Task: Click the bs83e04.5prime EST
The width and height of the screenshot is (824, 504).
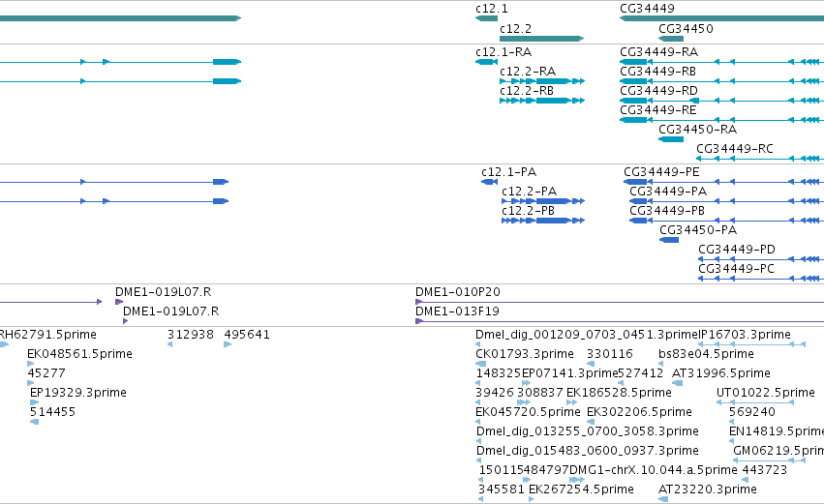Action: pos(660,364)
